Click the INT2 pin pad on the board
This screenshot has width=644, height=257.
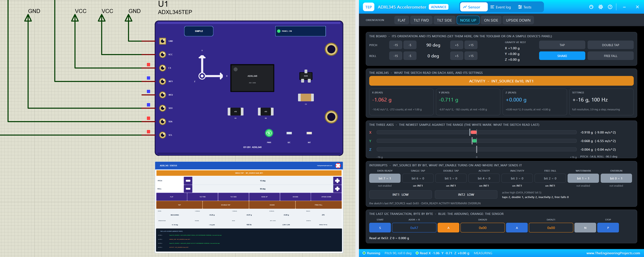[162, 95]
